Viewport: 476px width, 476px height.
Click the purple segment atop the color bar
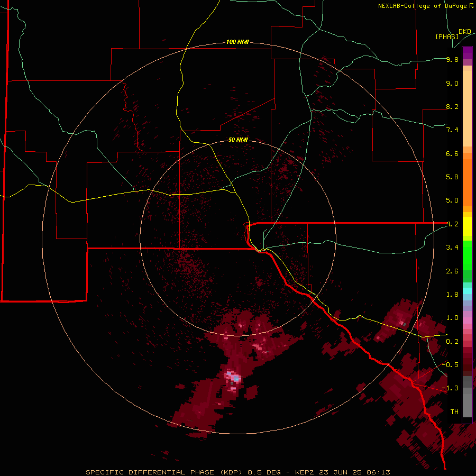pos(467,53)
